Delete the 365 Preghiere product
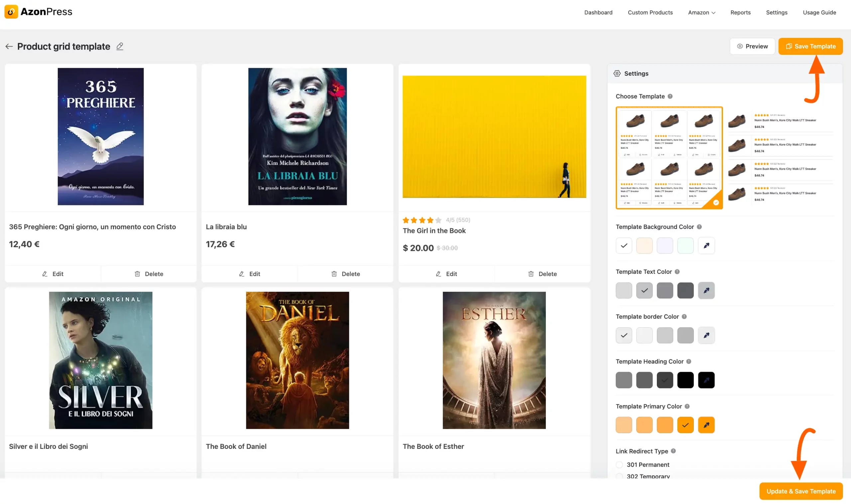851x504 pixels. click(x=149, y=274)
